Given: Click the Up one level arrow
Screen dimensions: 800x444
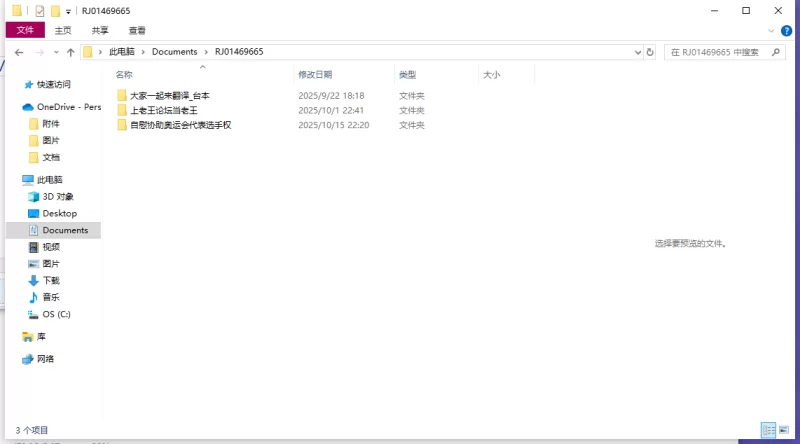Looking at the screenshot, I should tap(71, 52).
